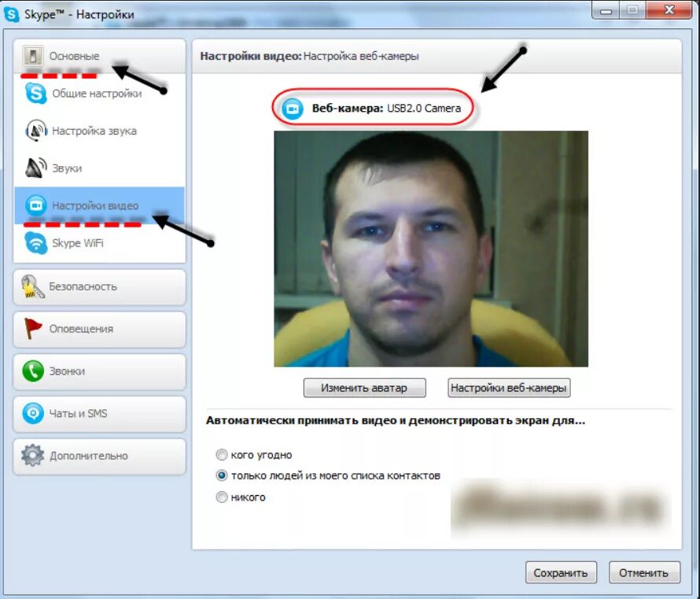Click the webcam video preview
Screen dimensions: 700x599
pyautogui.click(x=431, y=249)
